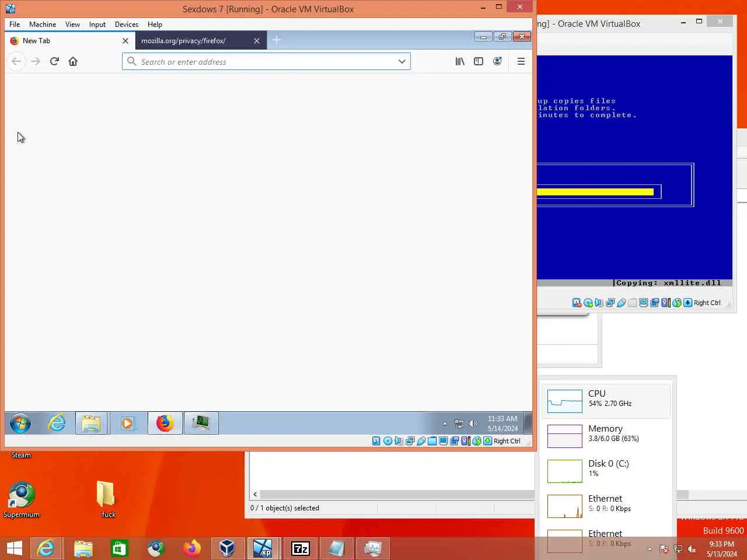Open Windows Media Player in guest taskbar

pyautogui.click(x=127, y=423)
